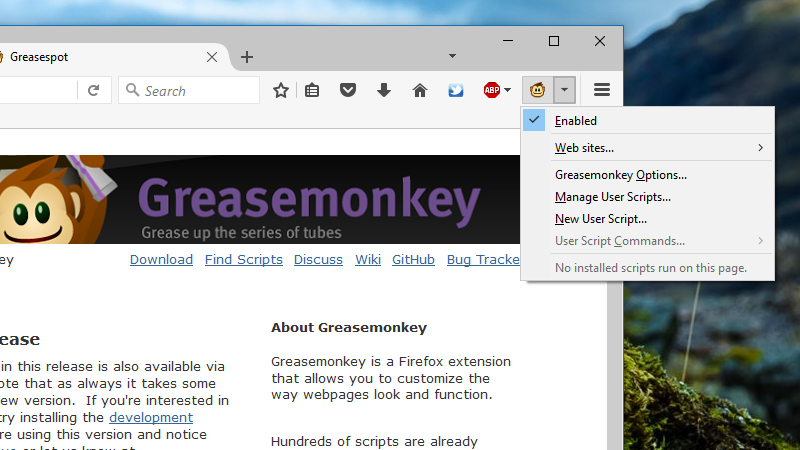Open a new tab with plus button
Screen dimensions: 800x450
click(x=247, y=57)
